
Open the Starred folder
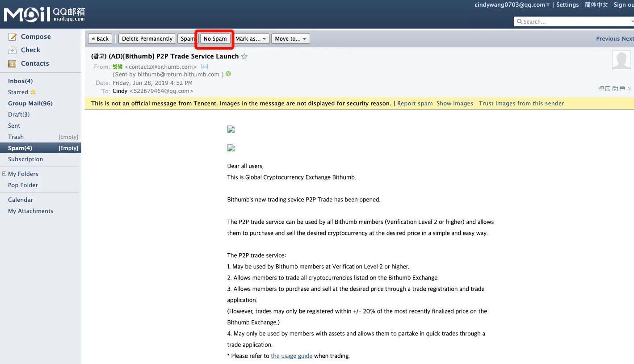18,92
